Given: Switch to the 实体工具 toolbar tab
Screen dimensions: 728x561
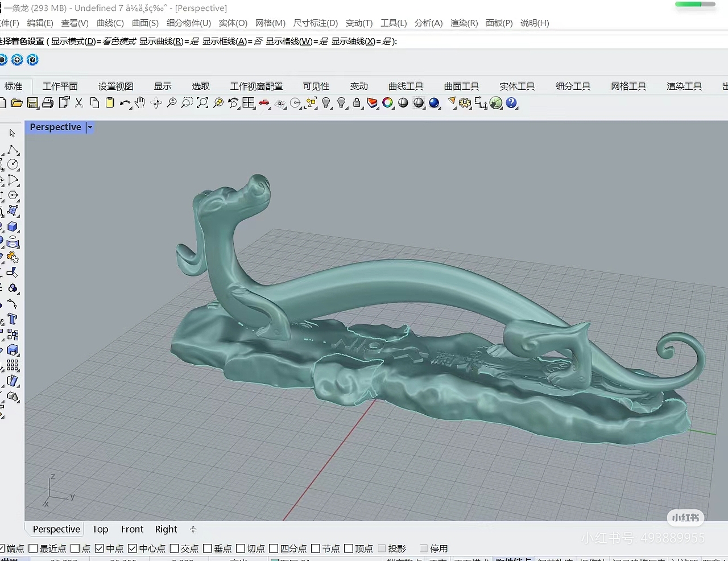Looking at the screenshot, I should coord(517,86).
